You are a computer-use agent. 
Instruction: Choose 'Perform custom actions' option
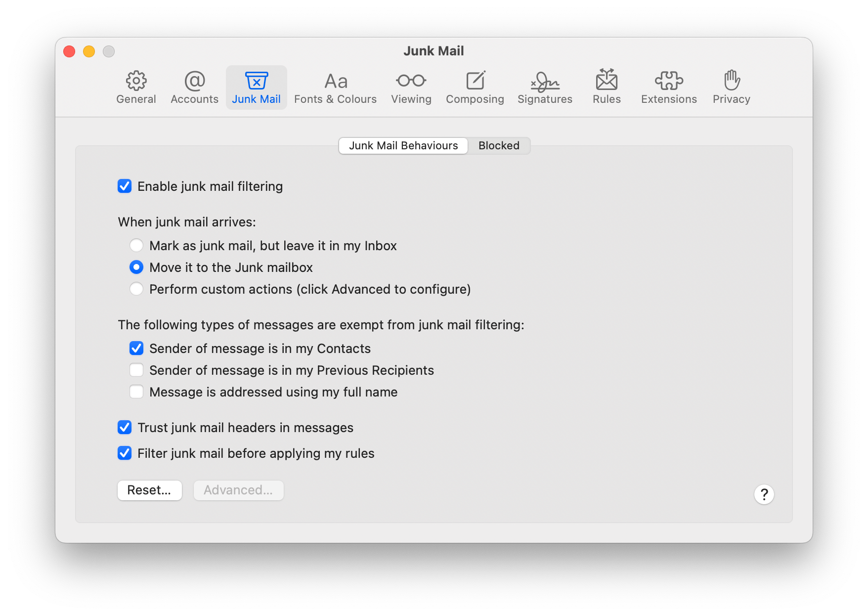pos(136,289)
